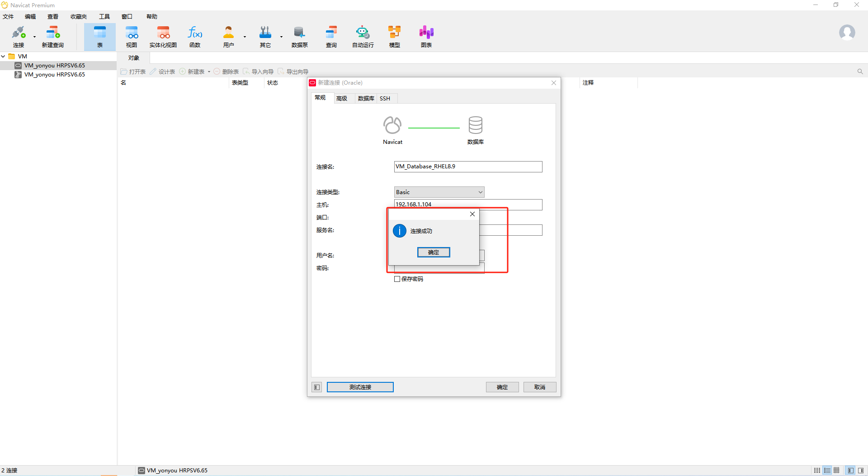
Task: Click 删除表 in object toolbar
Action: [x=226, y=72]
